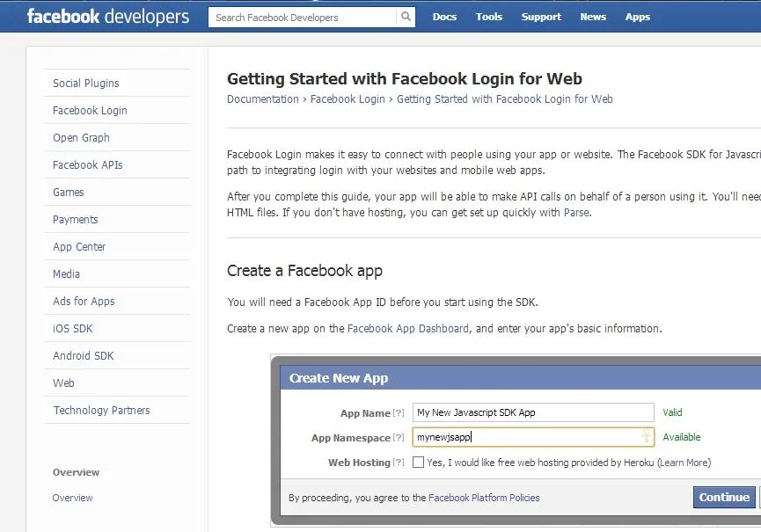Click the App Namespace help [?] icon
761x532 pixels.
point(399,437)
